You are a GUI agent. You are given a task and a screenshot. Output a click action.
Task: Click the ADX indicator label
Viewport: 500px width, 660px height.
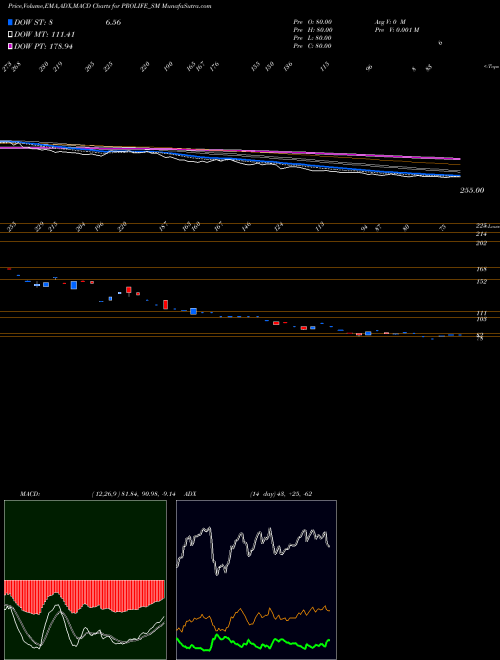tap(190, 494)
